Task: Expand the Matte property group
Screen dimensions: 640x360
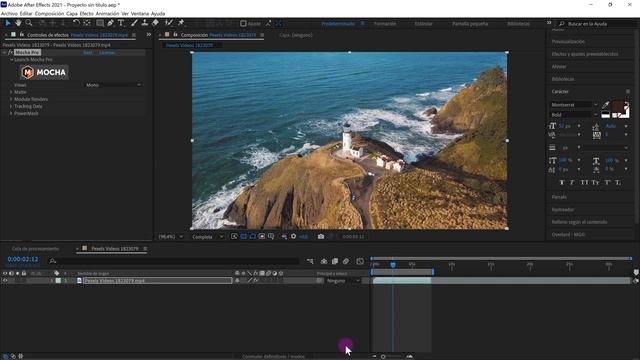Action: pyautogui.click(x=11, y=92)
